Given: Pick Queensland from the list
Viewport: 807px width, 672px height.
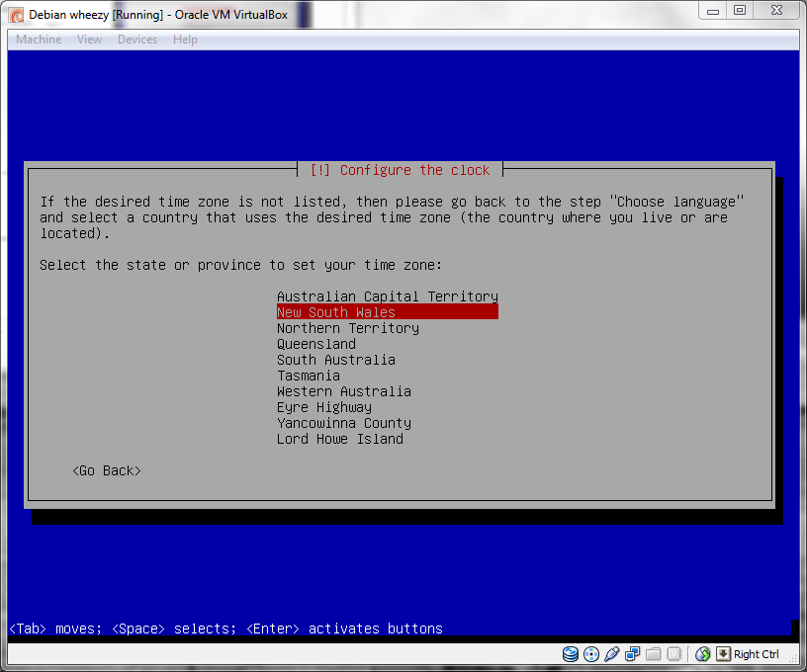Looking at the screenshot, I should click(x=316, y=344).
